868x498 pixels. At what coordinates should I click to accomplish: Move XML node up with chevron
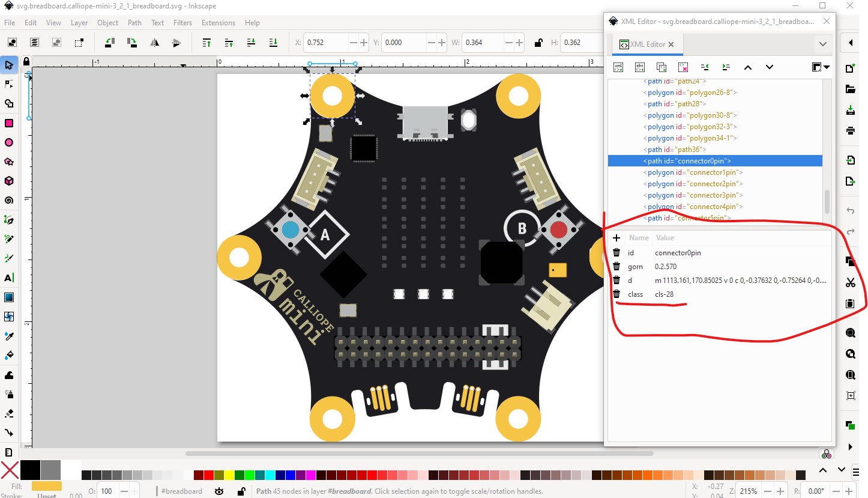(x=748, y=67)
